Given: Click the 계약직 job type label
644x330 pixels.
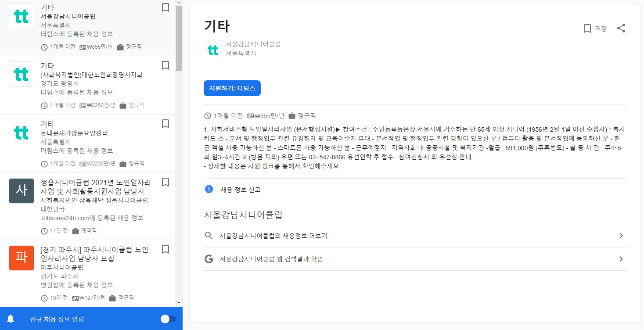Looking at the screenshot, I should [89, 231].
